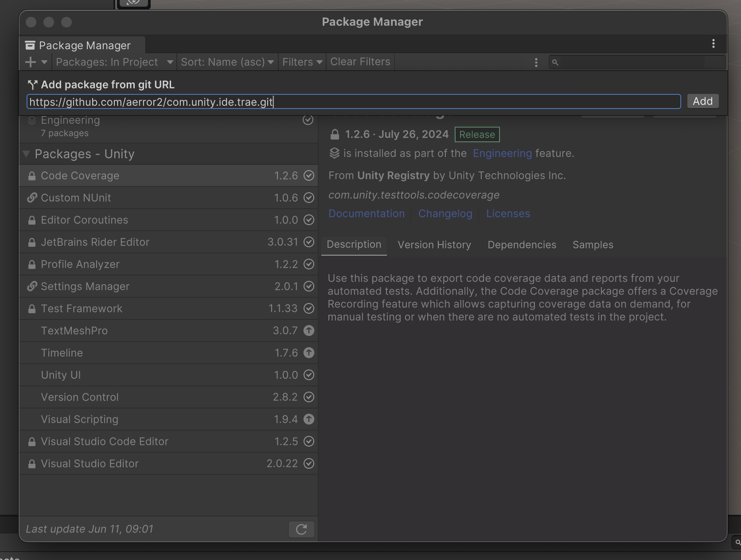Screen dimensions: 741x560
Task: Switch to the Description tab
Action: pos(354,245)
